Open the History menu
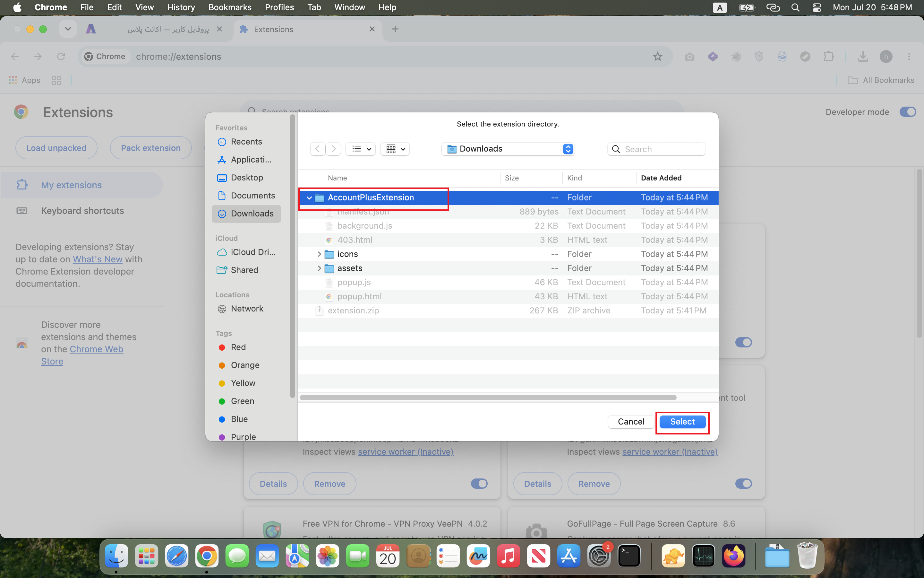 tap(181, 8)
